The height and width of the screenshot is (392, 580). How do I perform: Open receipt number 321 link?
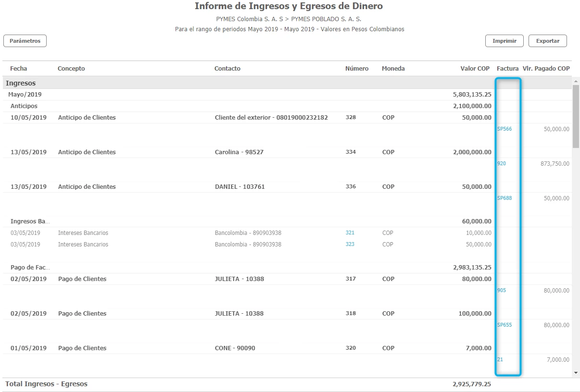pos(350,233)
